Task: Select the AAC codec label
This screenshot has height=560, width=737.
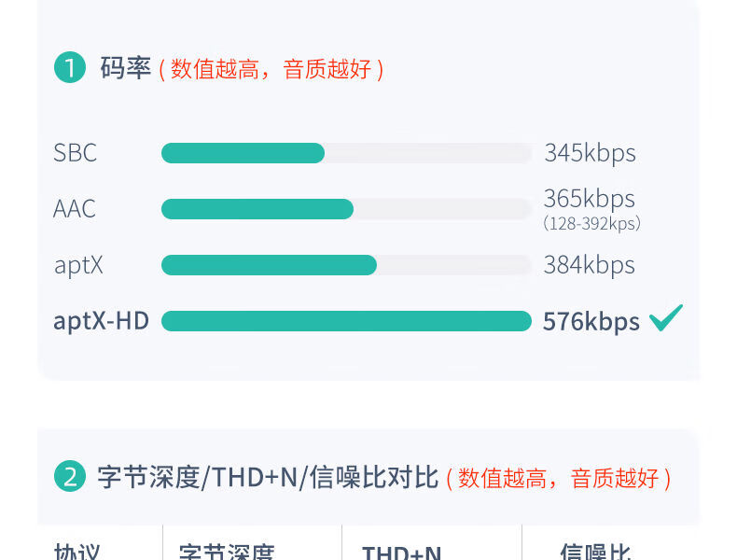Action: tap(75, 209)
